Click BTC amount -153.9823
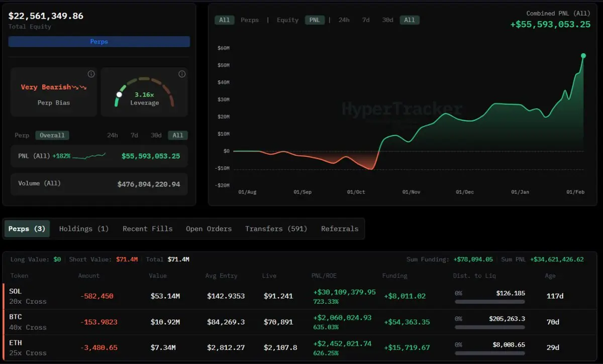This screenshot has height=364, width=603. [98, 322]
